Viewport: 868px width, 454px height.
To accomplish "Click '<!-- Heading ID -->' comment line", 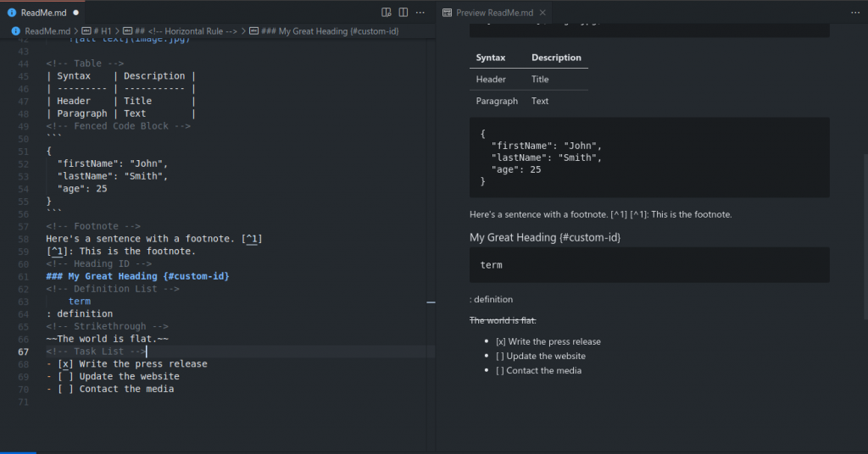I will pyautogui.click(x=98, y=263).
